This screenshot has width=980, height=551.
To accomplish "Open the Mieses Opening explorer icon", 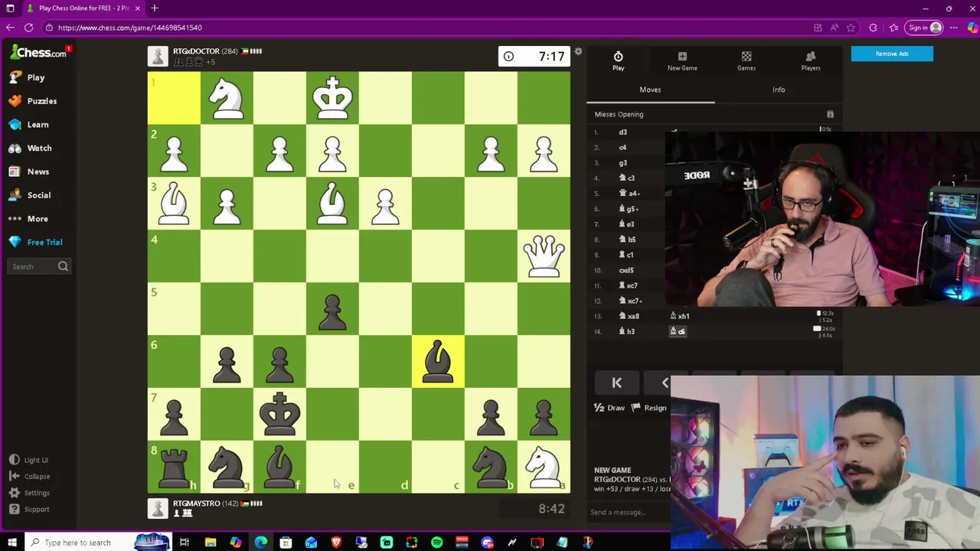I will 830,114.
